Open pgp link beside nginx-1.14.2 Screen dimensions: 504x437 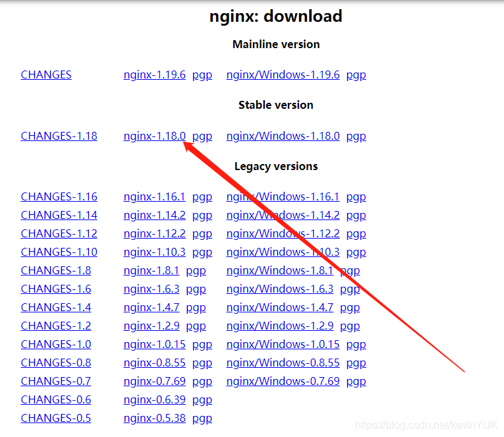[202, 216]
